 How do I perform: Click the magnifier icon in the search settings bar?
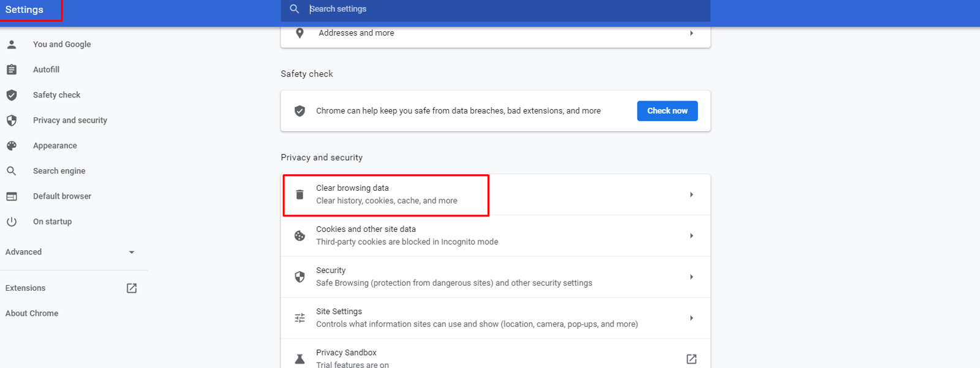[x=295, y=9]
